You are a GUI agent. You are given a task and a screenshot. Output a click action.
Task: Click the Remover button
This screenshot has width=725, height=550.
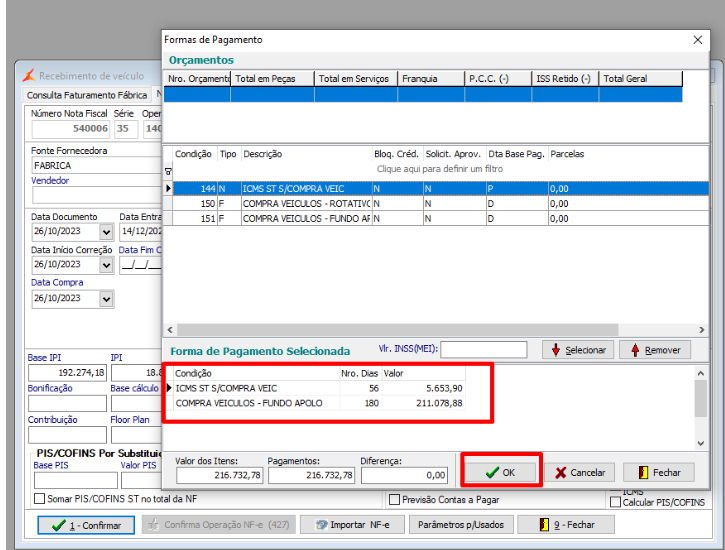(655, 350)
